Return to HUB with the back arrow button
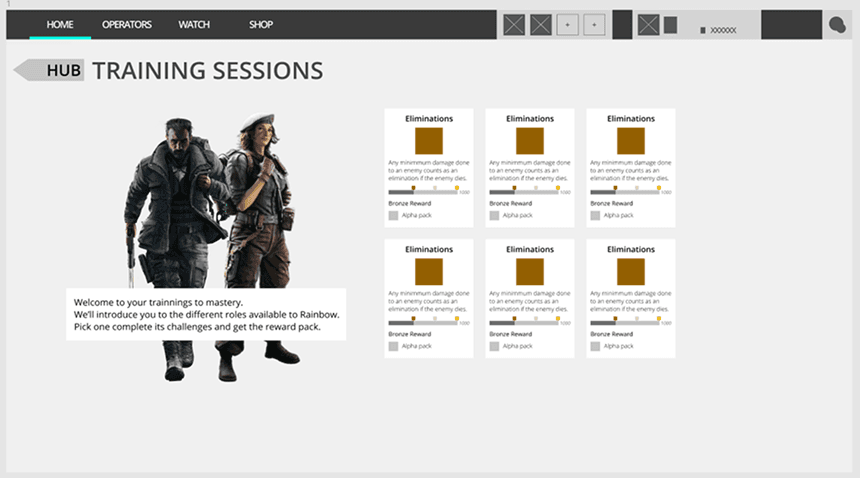The image size is (860, 478). 49,70
